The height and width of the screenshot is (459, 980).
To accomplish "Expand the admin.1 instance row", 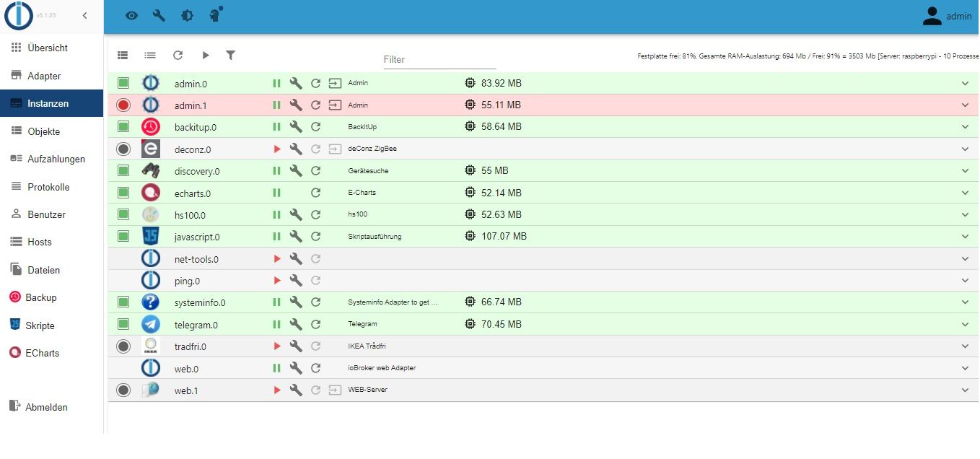I will click(965, 105).
